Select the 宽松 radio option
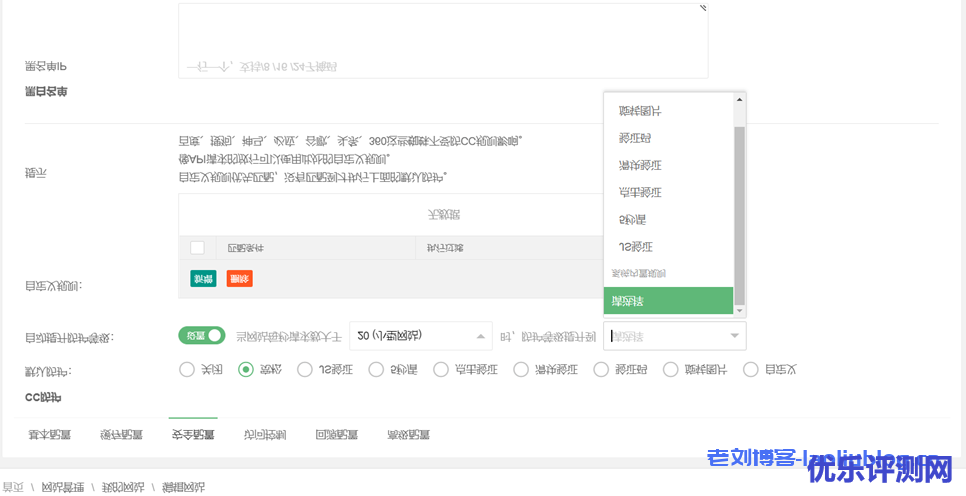This screenshot has height=496, width=966. [246, 370]
